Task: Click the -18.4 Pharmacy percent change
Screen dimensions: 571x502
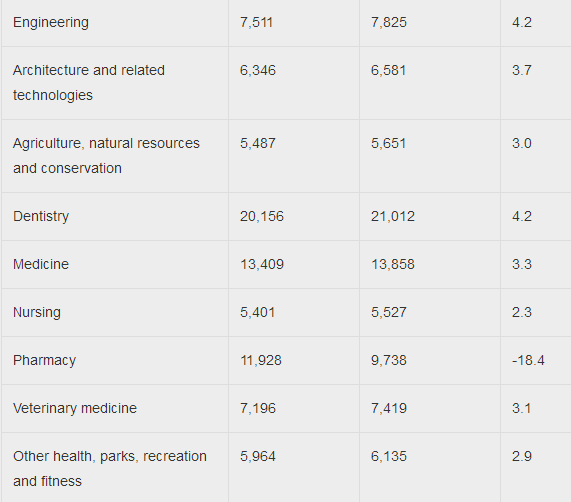Action: pyautogui.click(x=528, y=360)
